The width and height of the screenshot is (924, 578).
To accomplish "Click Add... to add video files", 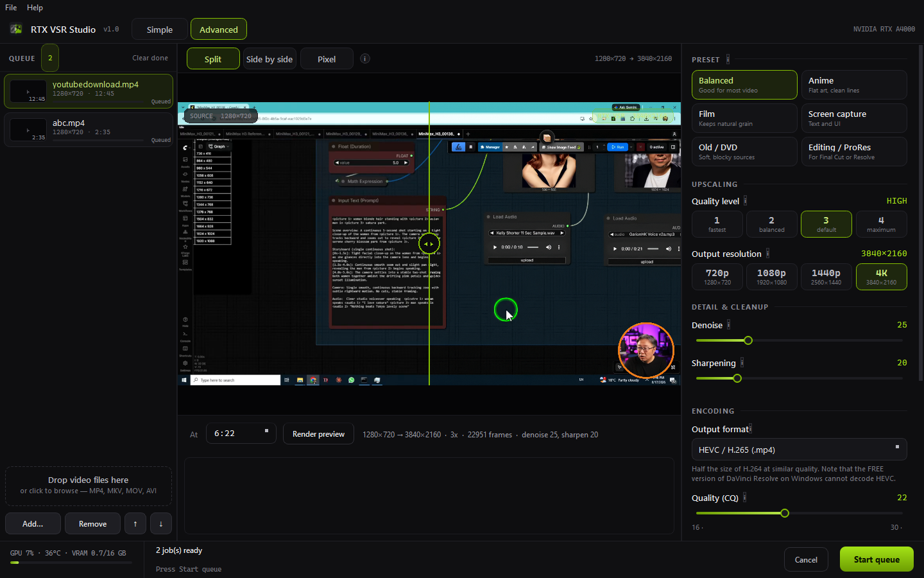I will 33,523.
